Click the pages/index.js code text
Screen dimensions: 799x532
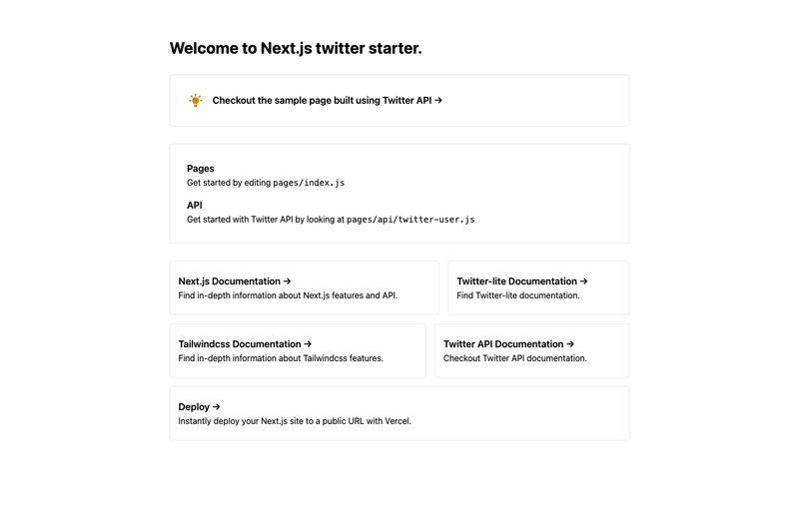pyautogui.click(x=309, y=183)
